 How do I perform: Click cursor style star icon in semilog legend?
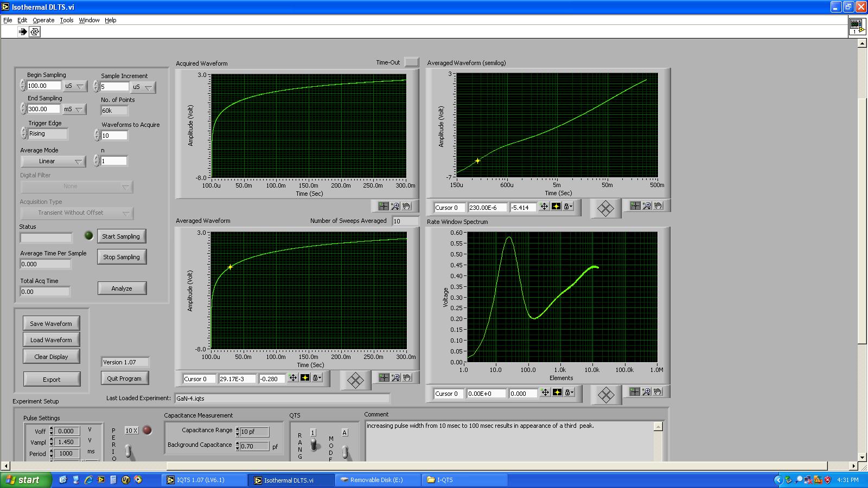pyautogui.click(x=556, y=207)
